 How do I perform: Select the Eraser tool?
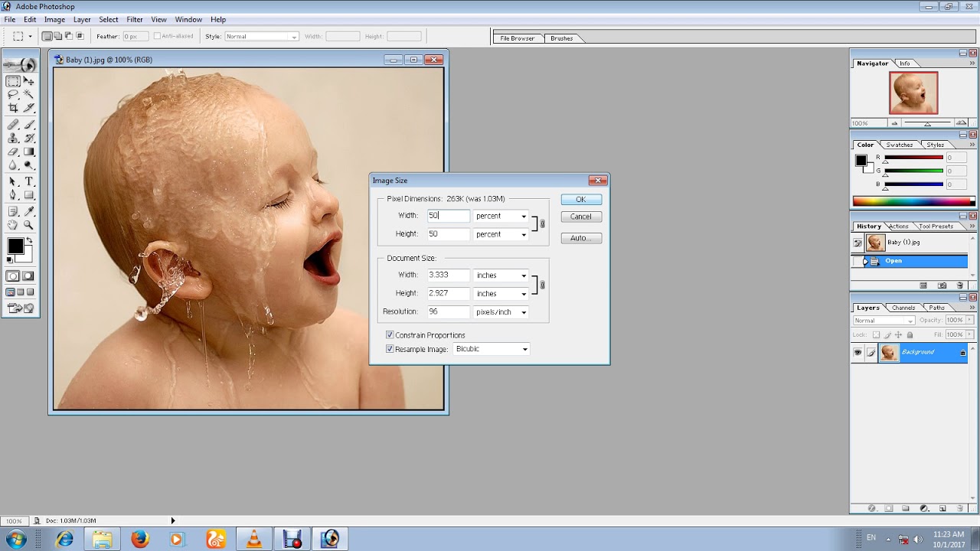tap(13, 152)
